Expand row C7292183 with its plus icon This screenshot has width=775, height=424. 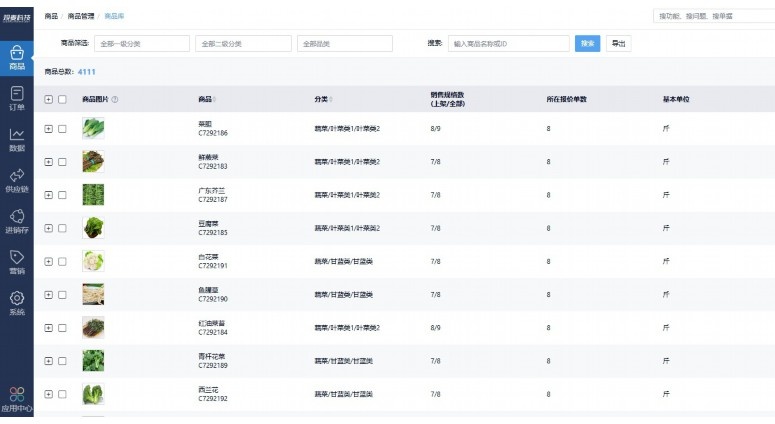pos(48,162)
